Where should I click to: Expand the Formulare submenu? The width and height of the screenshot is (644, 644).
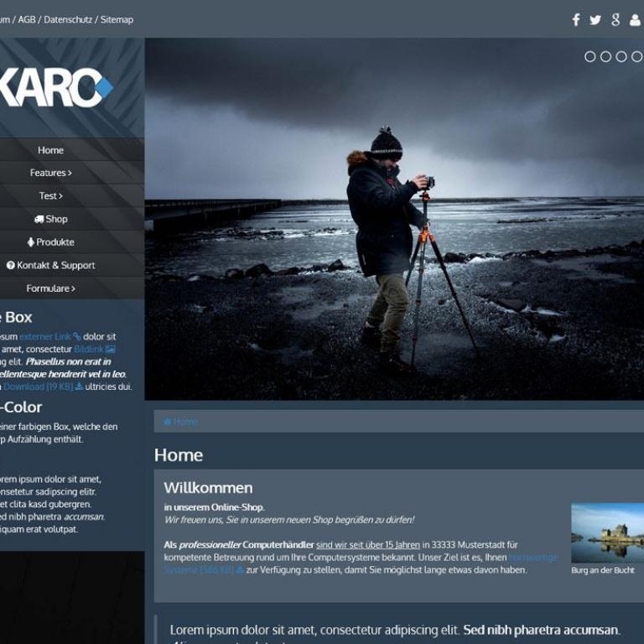(x=50, y=288)
